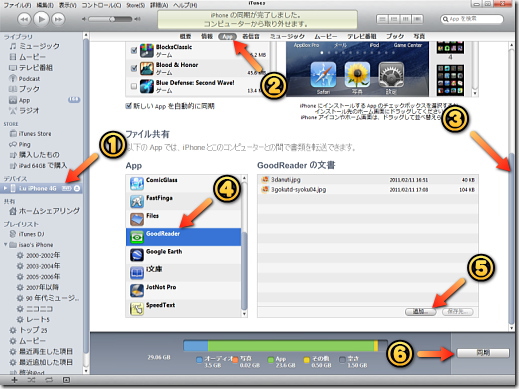The width and height of the screenshot is (519, 389).
Task: Open ファイル menu
Action: click(17, 5)
